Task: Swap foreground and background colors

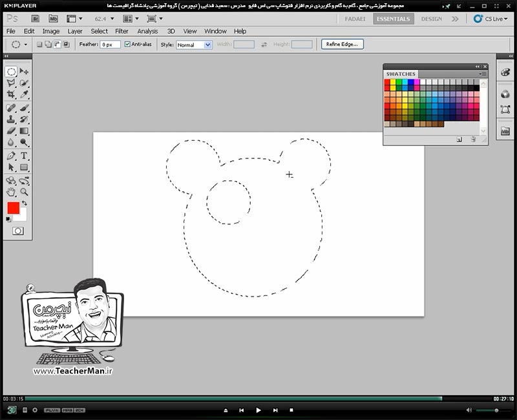Action: [25, 203]
